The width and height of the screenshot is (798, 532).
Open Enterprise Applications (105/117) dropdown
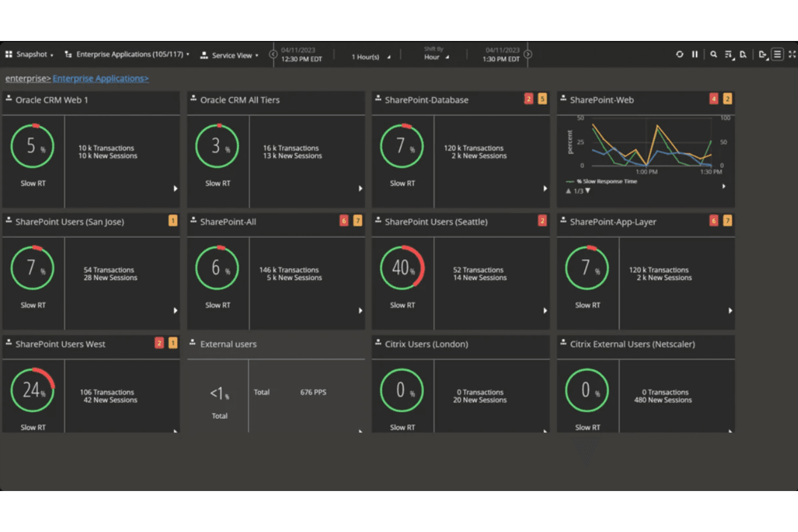tap(127, 54)
